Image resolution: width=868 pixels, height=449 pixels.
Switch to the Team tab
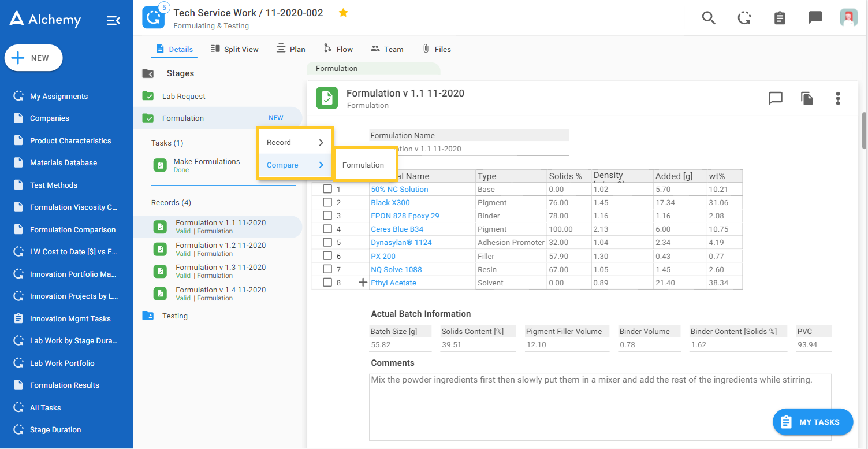point(387,49)
